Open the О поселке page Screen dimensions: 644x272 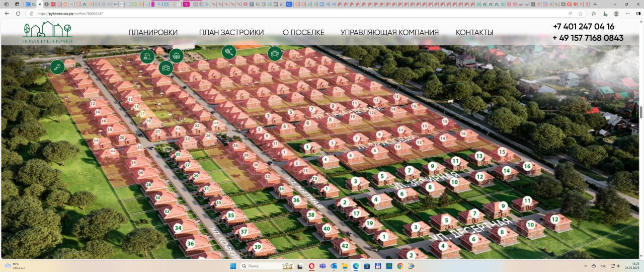tap(303, 32)
